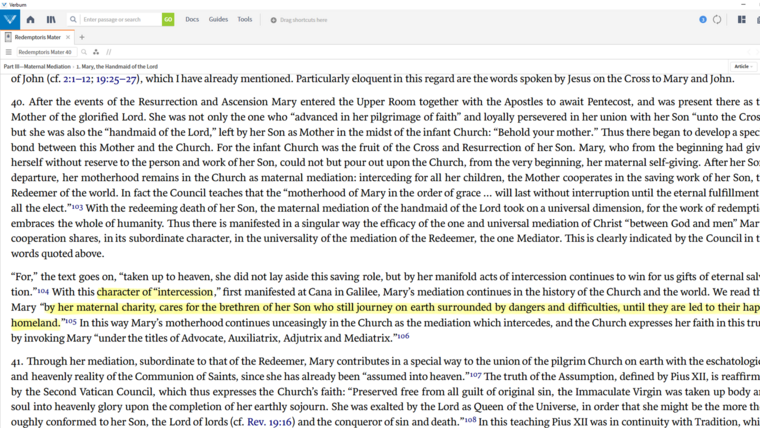Click highlighted phrase 'by her maternal charity'

point(100,307)
